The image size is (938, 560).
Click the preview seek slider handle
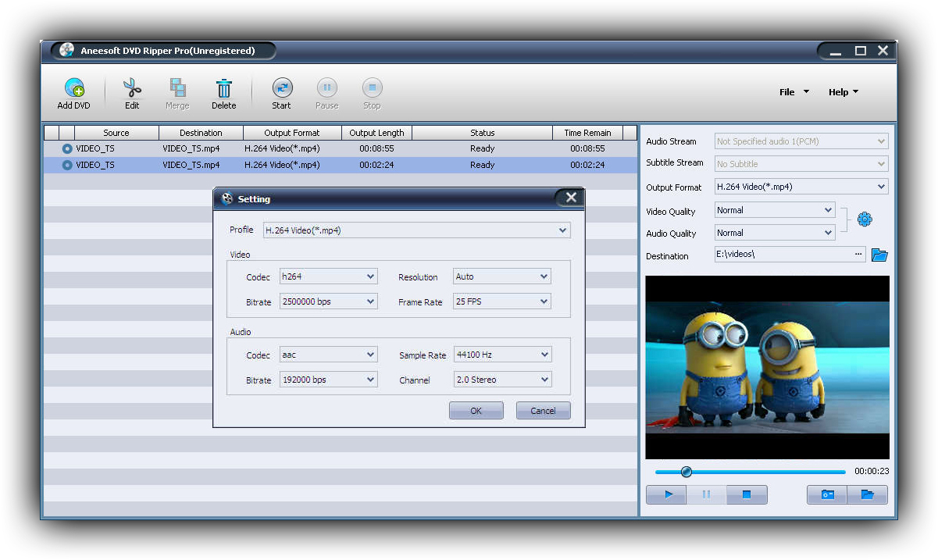tap(686, 472)
